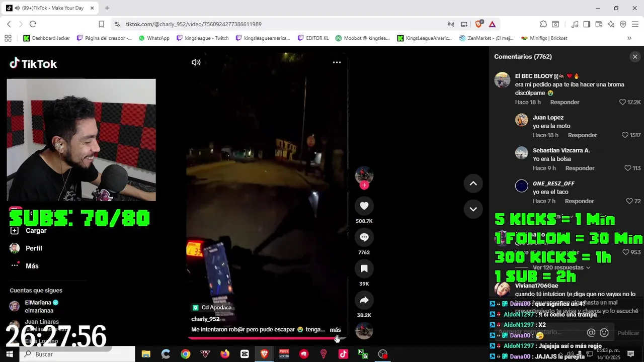Go to next video with down chevron
This screenshot has height=362, width=644.
[473, 209]
